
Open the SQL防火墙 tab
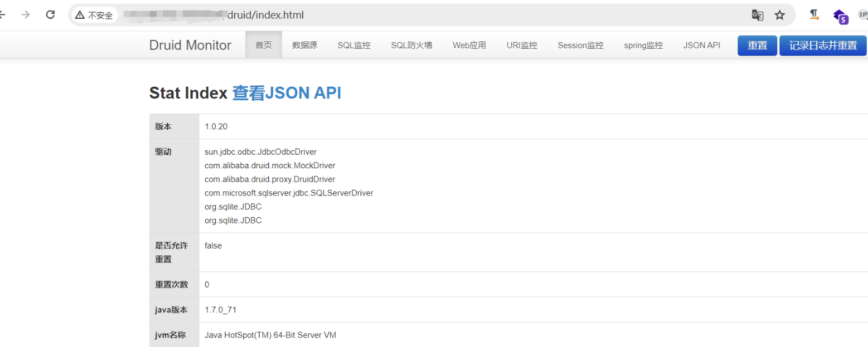(412, 45)
